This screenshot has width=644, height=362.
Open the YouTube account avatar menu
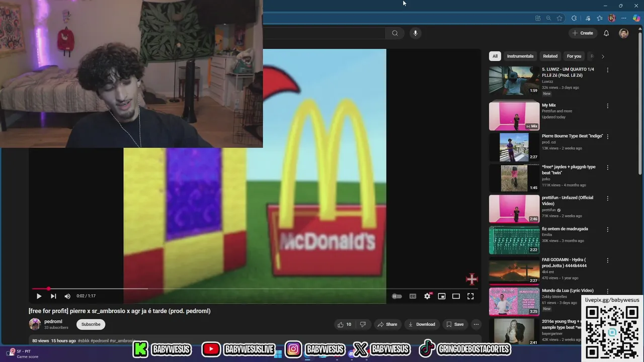pyautogui.click(x=624, y=33)
